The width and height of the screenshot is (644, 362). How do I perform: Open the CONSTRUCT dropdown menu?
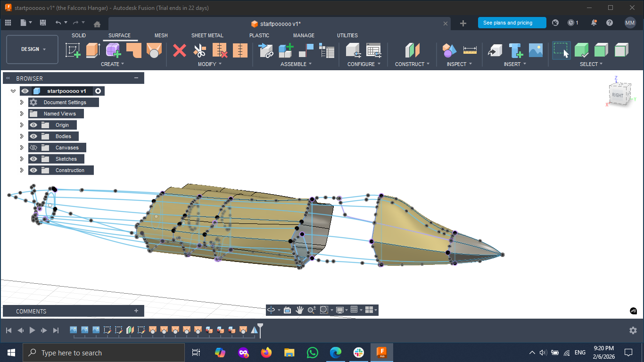click(x=412, y=64)
